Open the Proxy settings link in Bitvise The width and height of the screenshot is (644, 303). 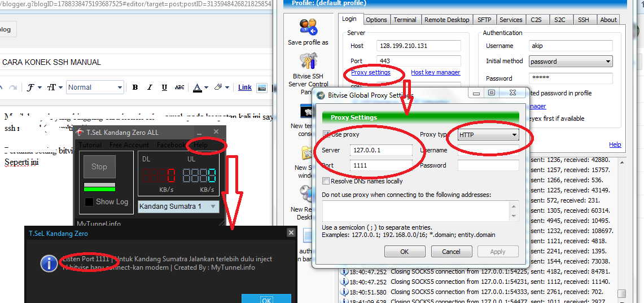(x=370, y=72)
